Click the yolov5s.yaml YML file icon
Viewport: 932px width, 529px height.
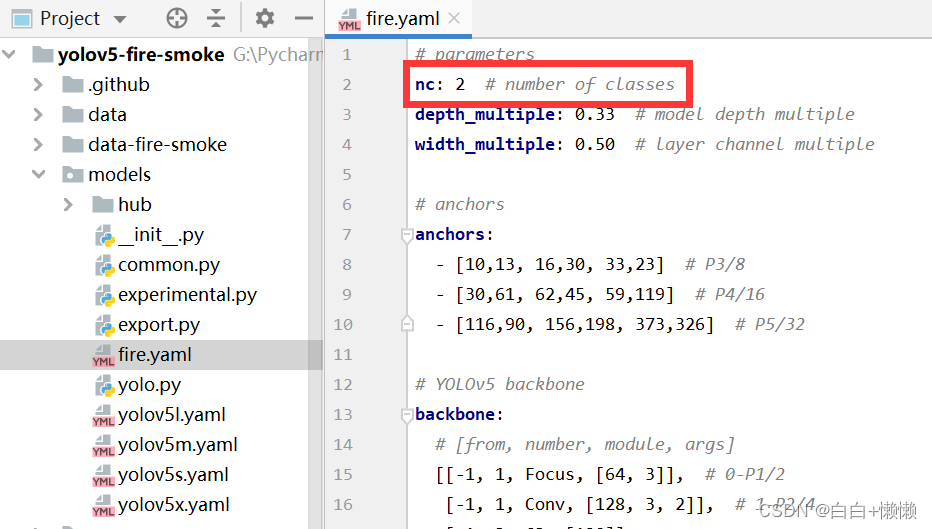(103, 475)
